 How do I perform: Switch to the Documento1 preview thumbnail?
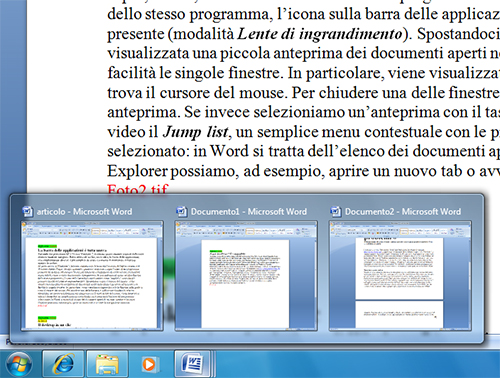point(246,276)
